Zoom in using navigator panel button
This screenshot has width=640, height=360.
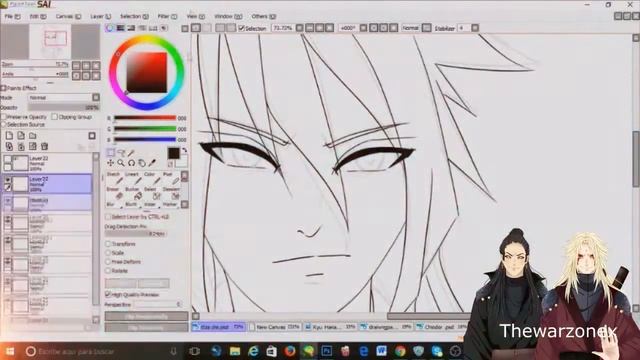click(x=86, y=65)
